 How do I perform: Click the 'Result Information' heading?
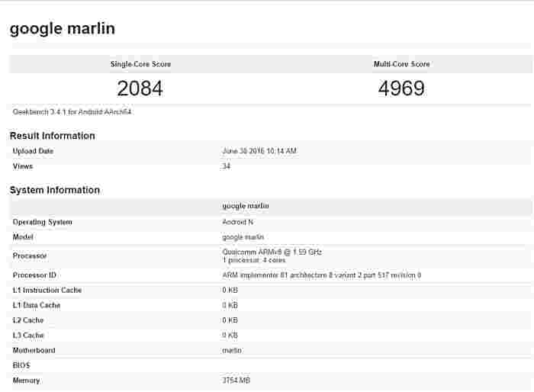(x=53, y=136)
